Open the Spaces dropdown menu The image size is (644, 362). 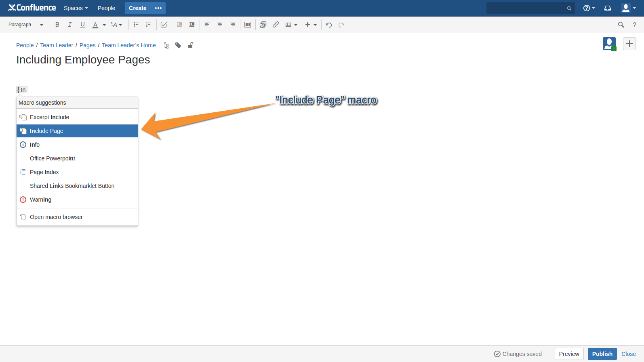pos(76,8)
